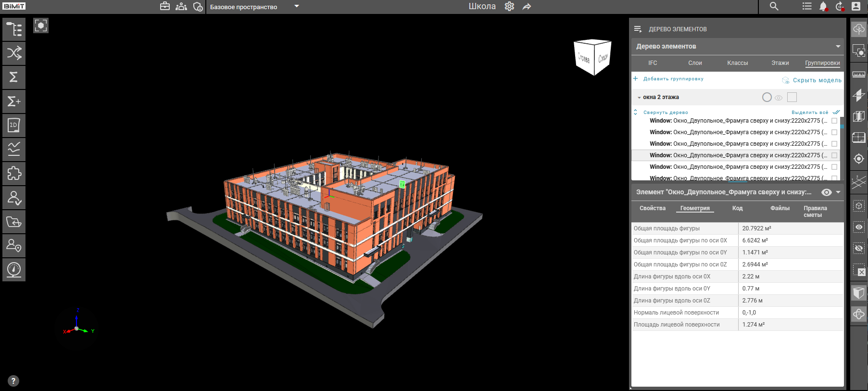
Task: Switch to the Этажи tab
Action: (x=780, y=63)
